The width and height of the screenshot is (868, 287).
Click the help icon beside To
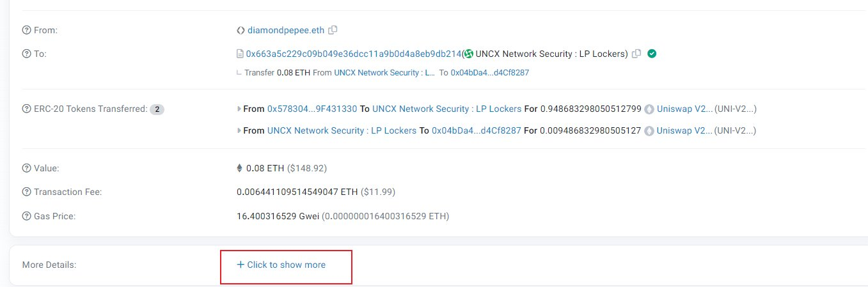pyautogui.click(x=26, y=54)
